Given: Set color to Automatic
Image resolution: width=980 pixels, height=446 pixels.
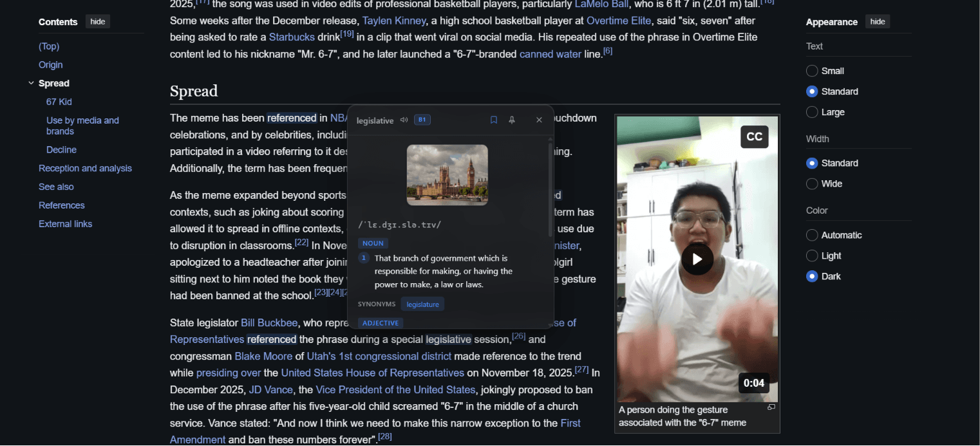Looking at the screenshot, I should tap(812, 235).
